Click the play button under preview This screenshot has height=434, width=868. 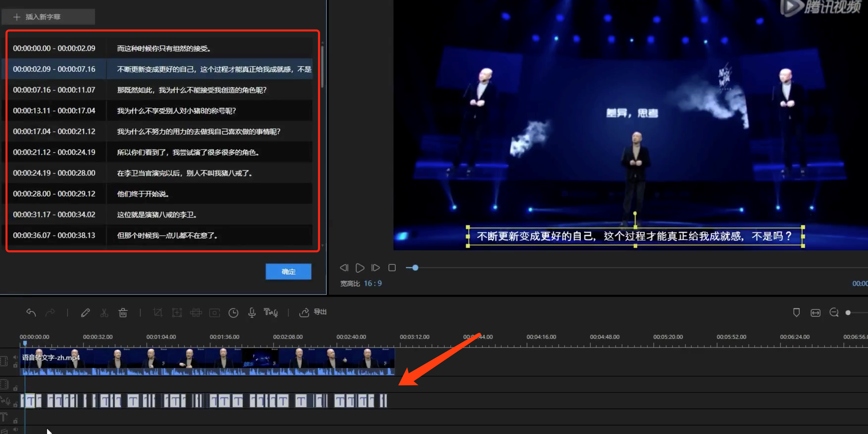click(360, 268)
